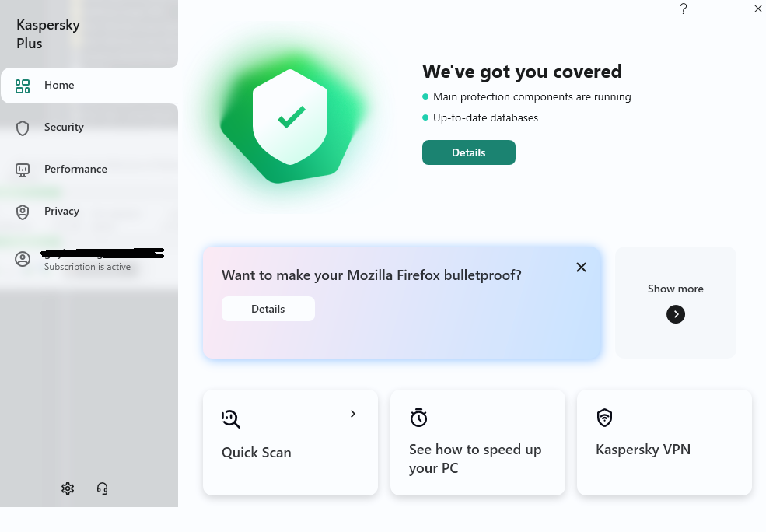Click the stopwatch speed-up icon
Viewport: 766px width, 532px height.
tap(418, 418)
